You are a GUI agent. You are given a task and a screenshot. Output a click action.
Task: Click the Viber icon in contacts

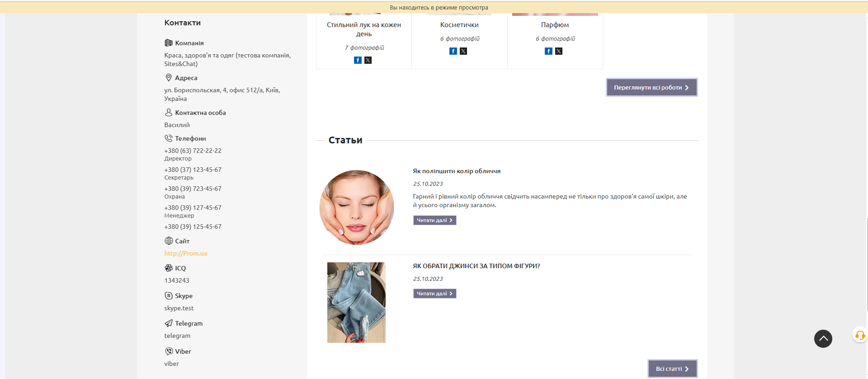coord(169,351)
